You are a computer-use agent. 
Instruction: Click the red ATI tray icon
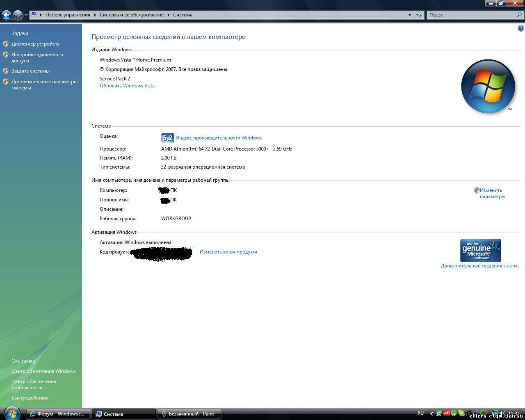point(447,413)
